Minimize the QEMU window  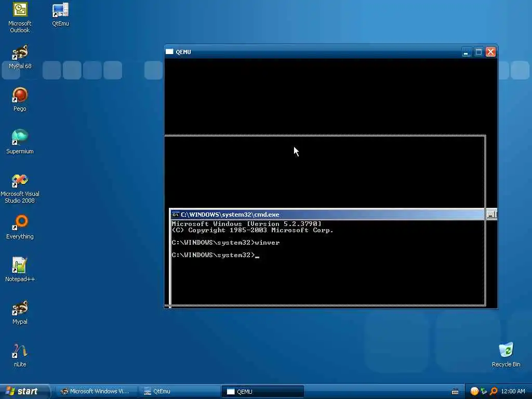point(466,52)
